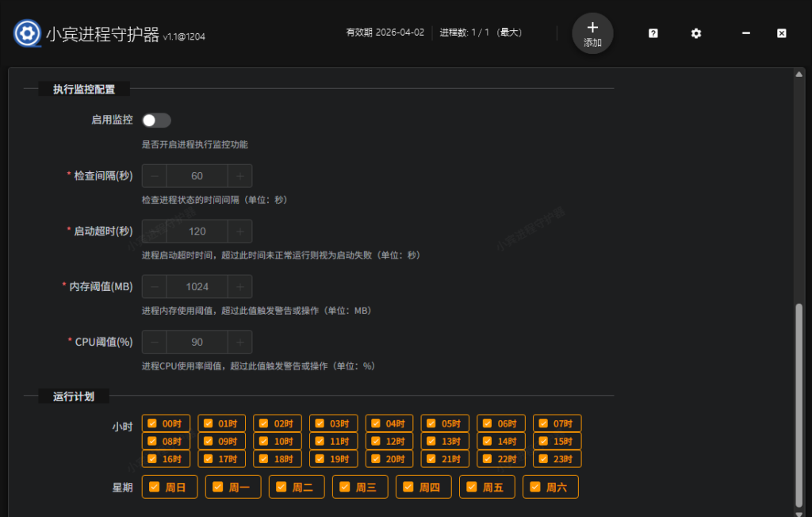Decrease CPU阈值 with the minus stepper

(x=154, y=342)
